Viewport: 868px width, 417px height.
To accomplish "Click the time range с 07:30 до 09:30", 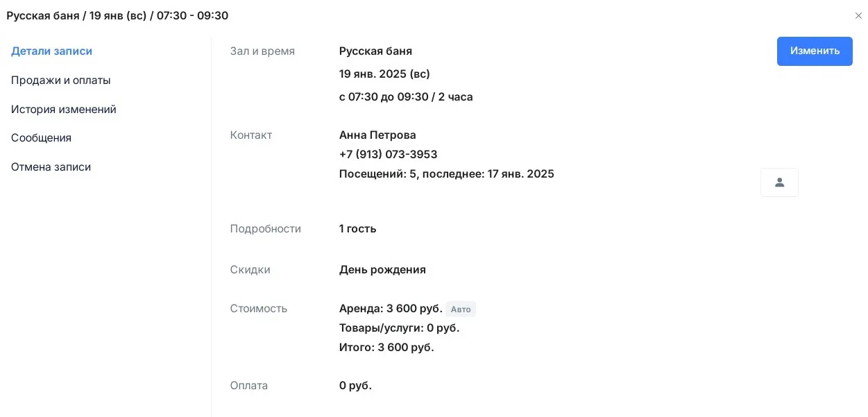I will (405, 96).
